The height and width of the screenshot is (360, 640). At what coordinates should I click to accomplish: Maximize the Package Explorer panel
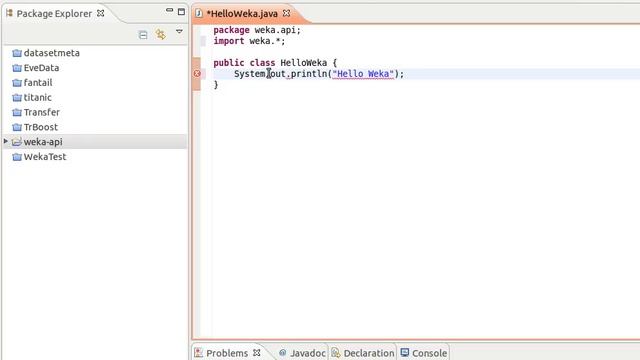point(181,11)
